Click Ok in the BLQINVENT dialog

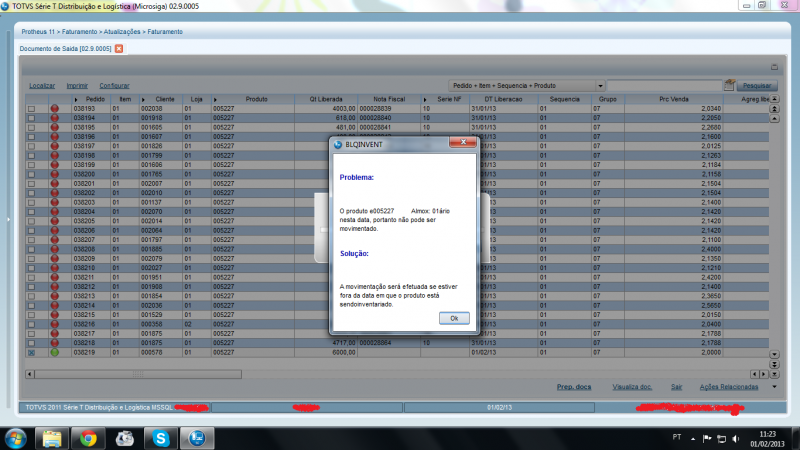pyautogui.click(x=454, y=318)
